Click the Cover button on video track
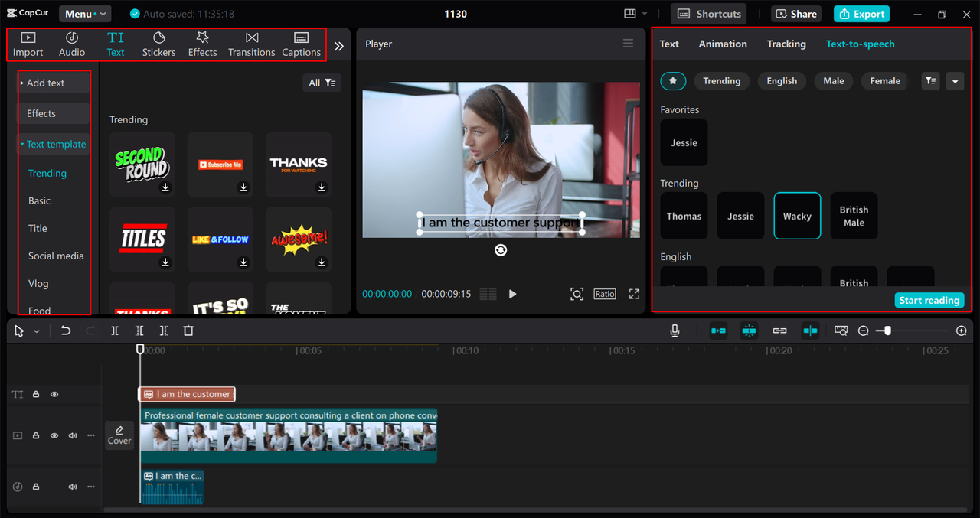This screenshot has height=518, width=980. [x=119, y=435]
